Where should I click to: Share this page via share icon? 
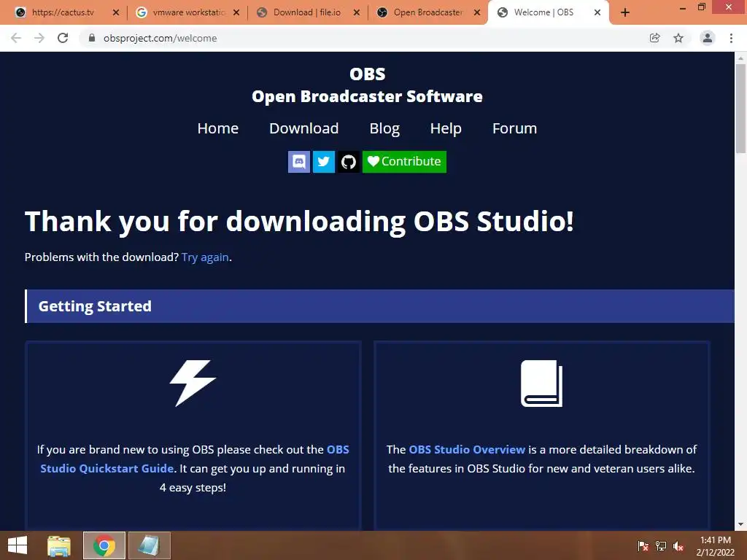[655, 38]
